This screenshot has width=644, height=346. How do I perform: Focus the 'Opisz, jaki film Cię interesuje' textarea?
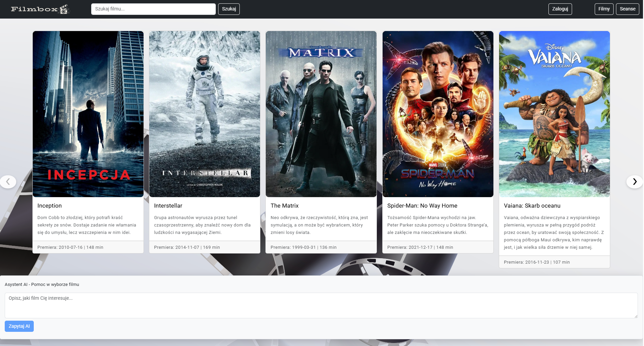321,305
